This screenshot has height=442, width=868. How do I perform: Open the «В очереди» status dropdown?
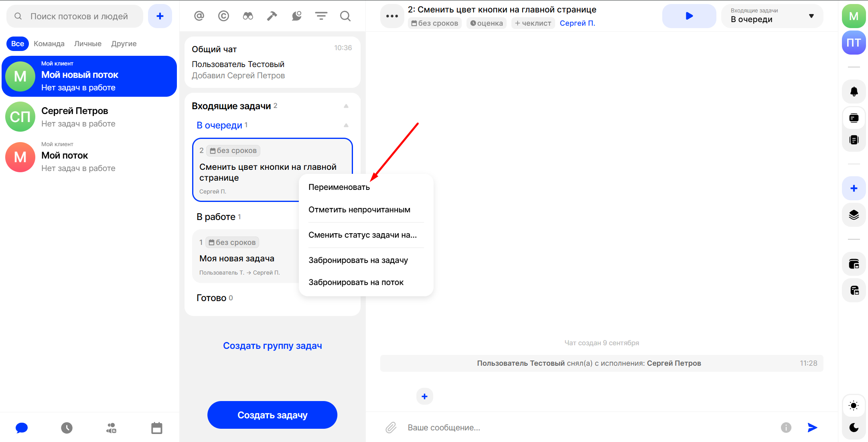click(772, 16)
